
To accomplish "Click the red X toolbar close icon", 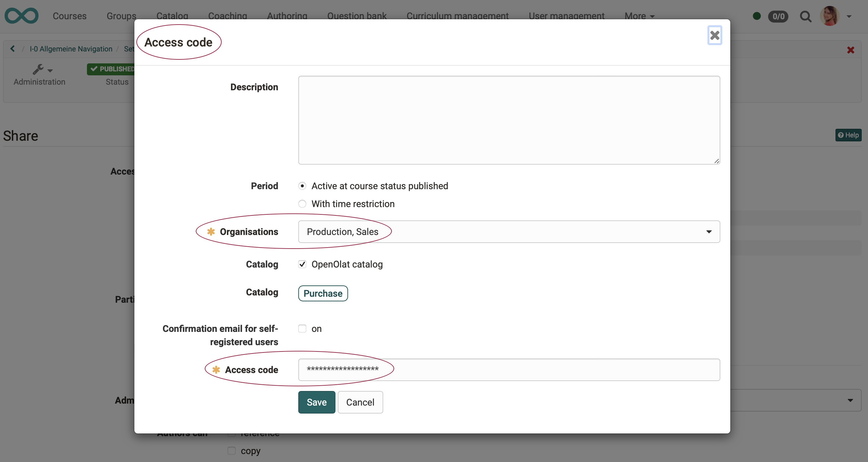I will pos(850,50).
